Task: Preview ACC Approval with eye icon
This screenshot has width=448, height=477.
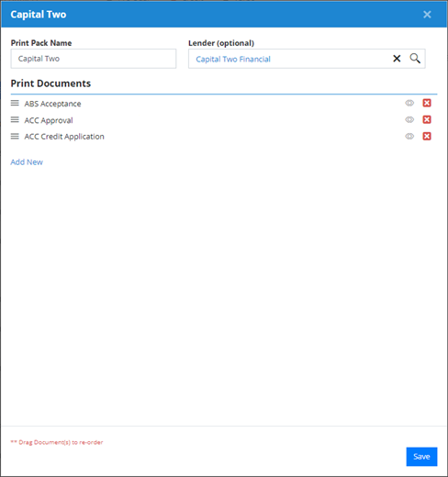Action: click(409, 119)
